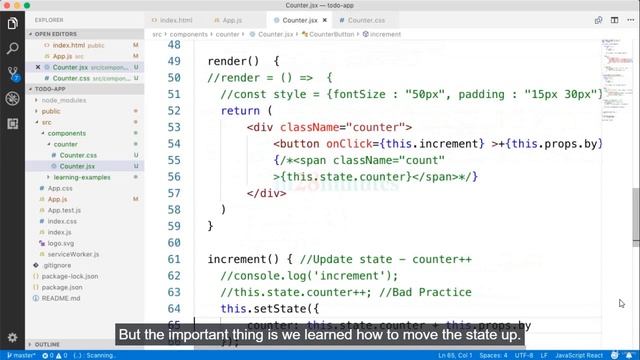Viewport: 640px width, 360px height.
Task: Click the src breadcrumb segment
Action: click(157, 34)
